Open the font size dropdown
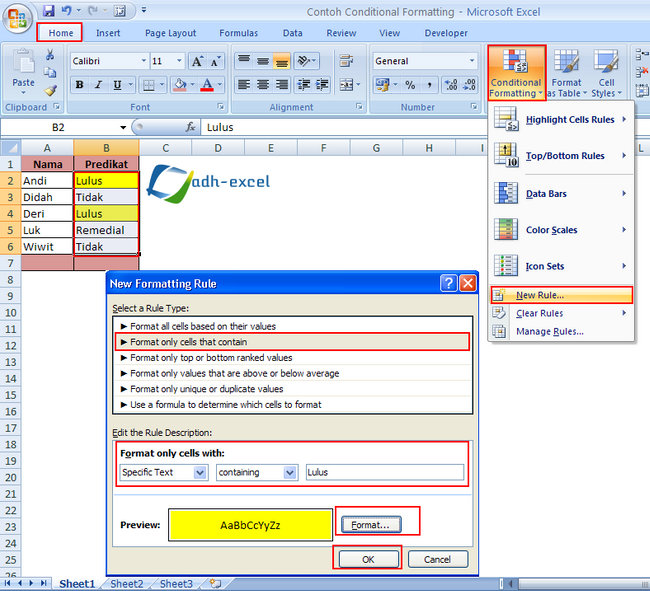 point(179,61)
